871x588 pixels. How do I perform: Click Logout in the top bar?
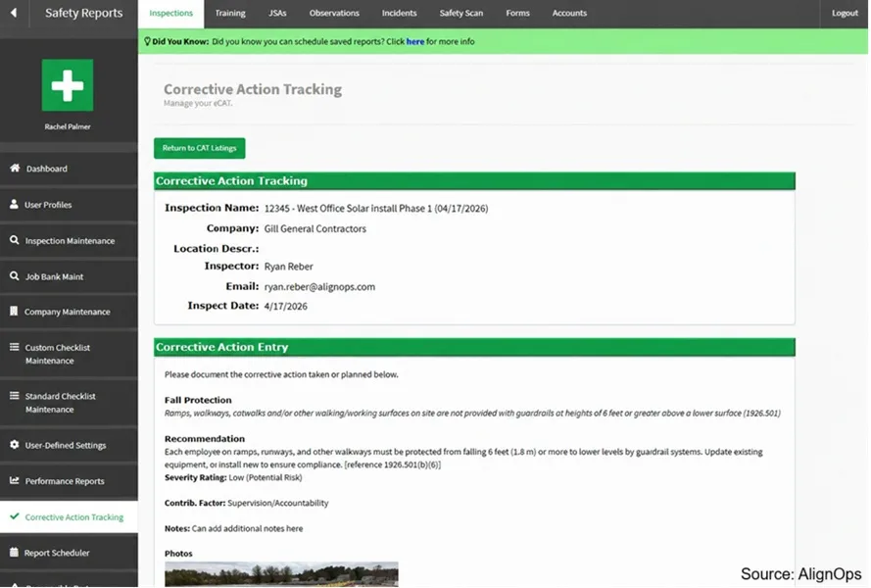click(x=845, y=13)
